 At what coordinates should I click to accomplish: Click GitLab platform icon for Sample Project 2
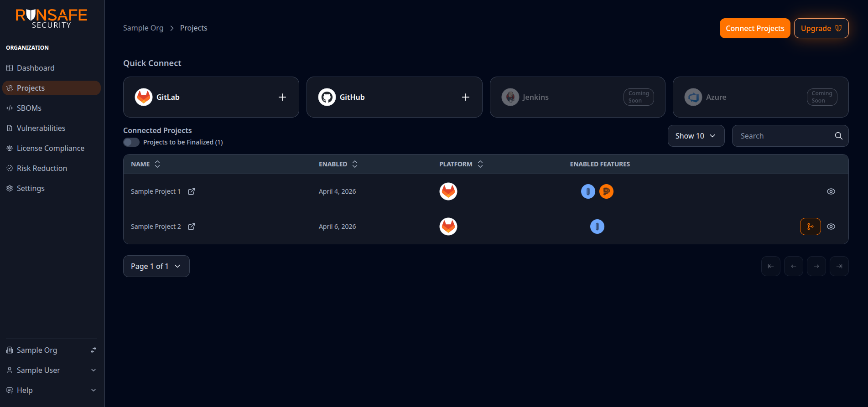pyautogui.click(x=448, y=227)
